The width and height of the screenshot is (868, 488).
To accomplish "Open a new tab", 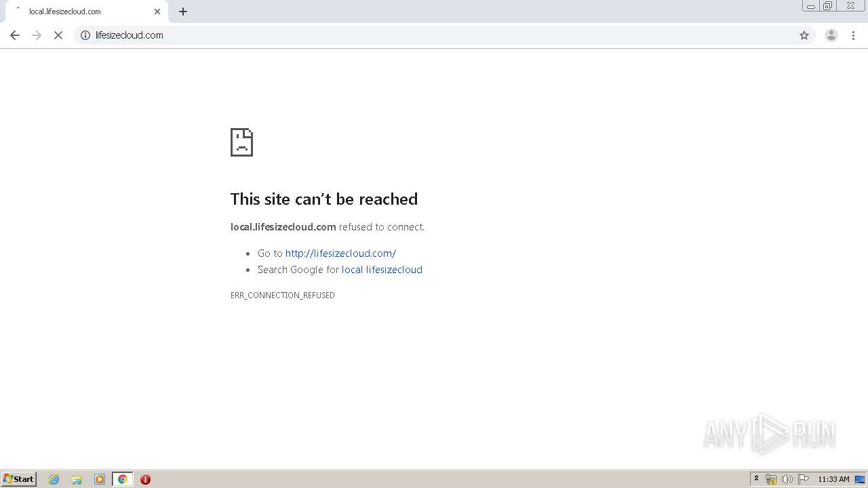I will (183, 12).
